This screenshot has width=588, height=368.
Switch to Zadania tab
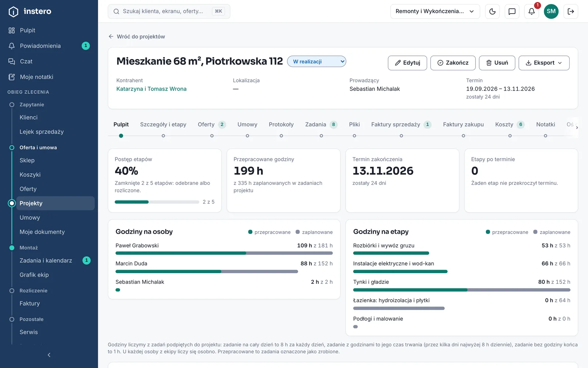point(321,124)
